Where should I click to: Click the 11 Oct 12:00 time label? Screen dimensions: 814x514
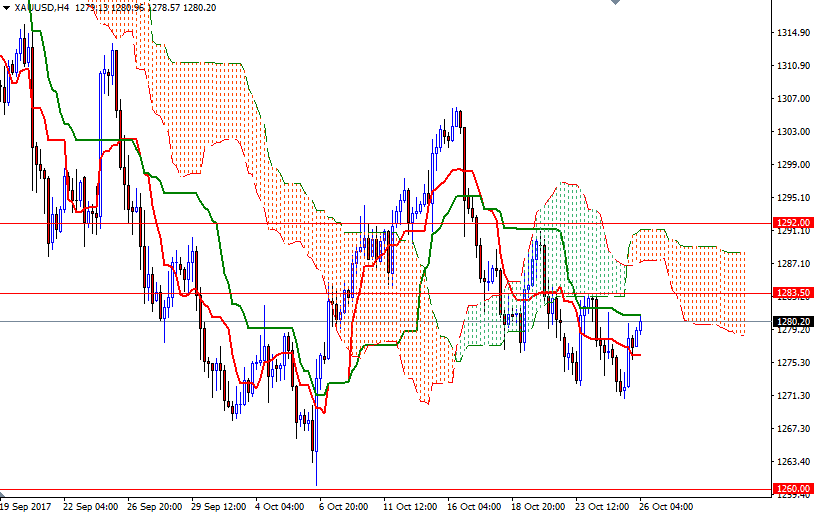click(x=411, y=507)
